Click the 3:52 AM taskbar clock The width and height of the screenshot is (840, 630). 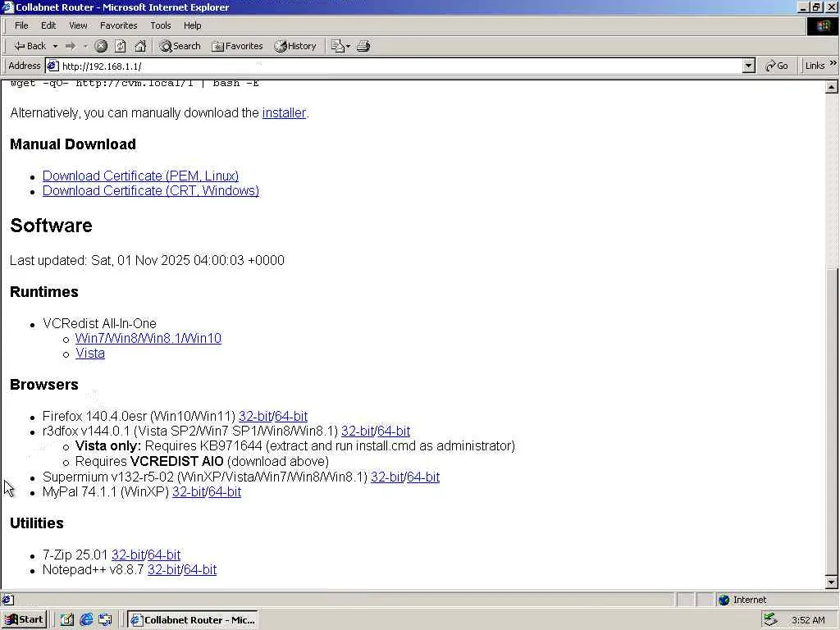[x=808, y=620]
